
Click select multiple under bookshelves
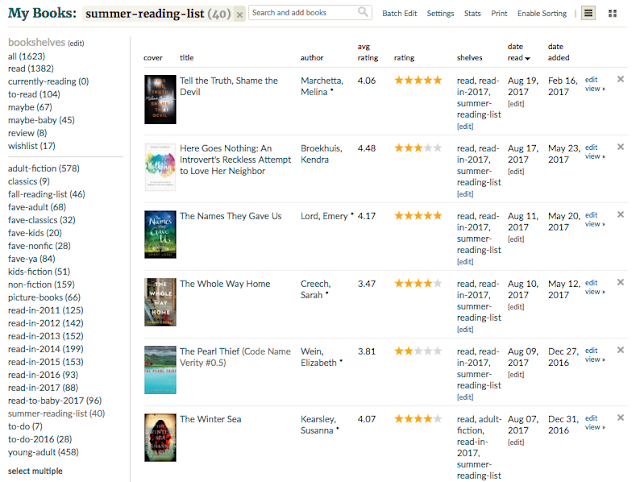pyautogui.click(x=36, y=470)
